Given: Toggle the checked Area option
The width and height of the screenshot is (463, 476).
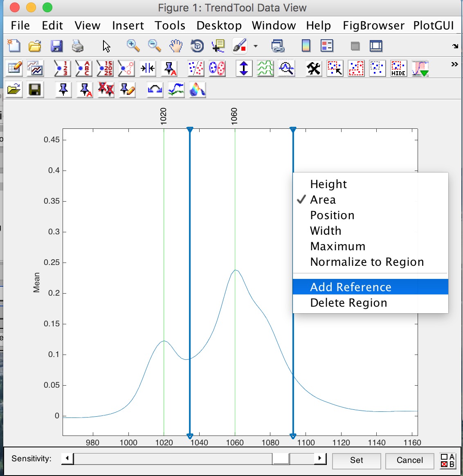Looking at the screenshot, I should [x=323, y=200].
